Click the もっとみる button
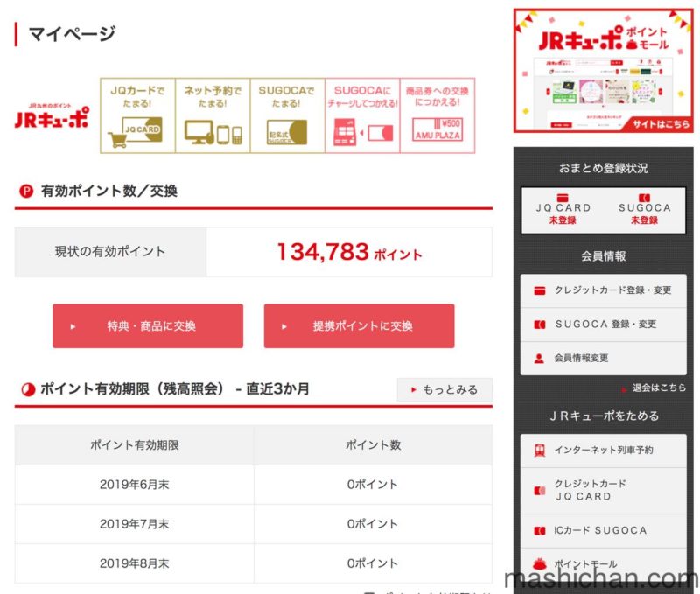 444,389
